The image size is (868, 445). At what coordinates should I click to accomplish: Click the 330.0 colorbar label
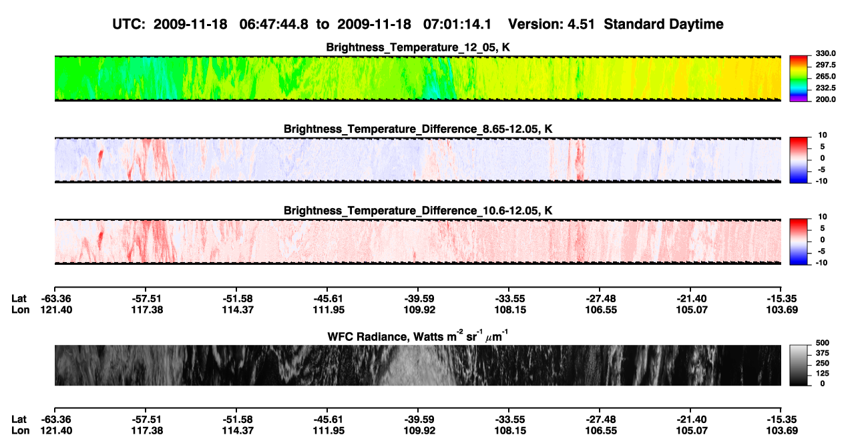[825, 53]
